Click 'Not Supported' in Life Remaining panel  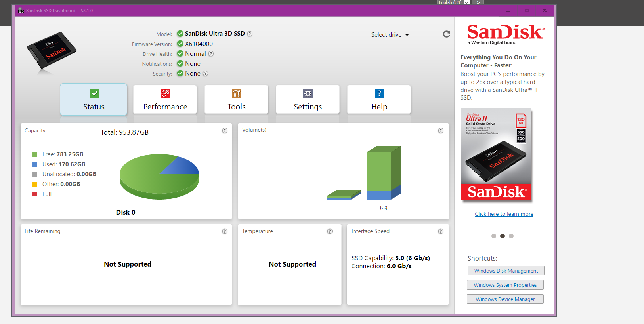point(128,264)
